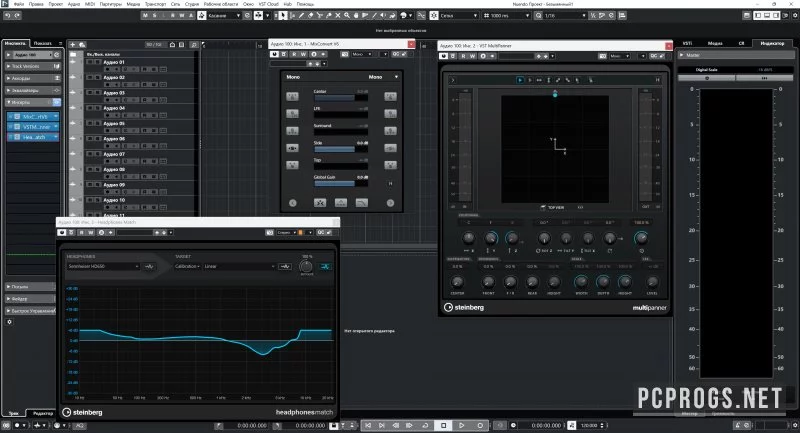Image resolution: width=800 pixels, height=433 pixels.
Task: Click the MixConvert center crossed-arrows bottom icon
Action: [320, 203]
